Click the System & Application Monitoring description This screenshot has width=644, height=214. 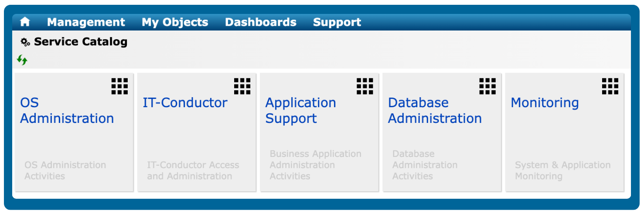[562, 170]
